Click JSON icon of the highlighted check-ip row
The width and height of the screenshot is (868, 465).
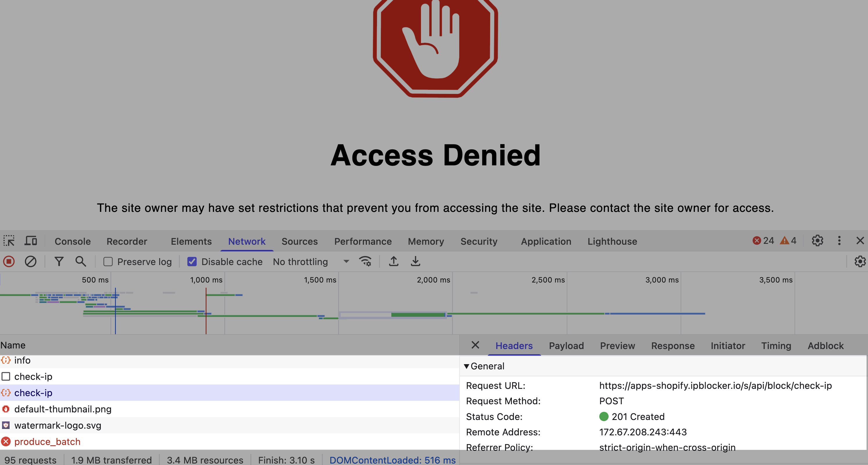coord(6,393)
